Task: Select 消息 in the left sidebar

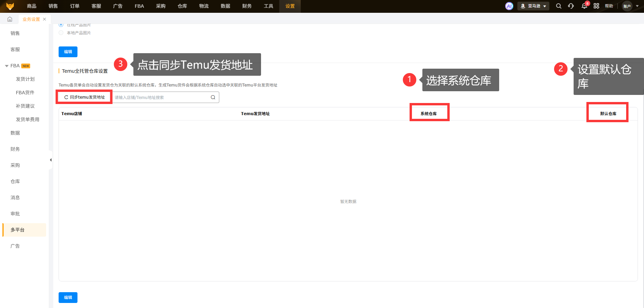Action: [15, 198]
